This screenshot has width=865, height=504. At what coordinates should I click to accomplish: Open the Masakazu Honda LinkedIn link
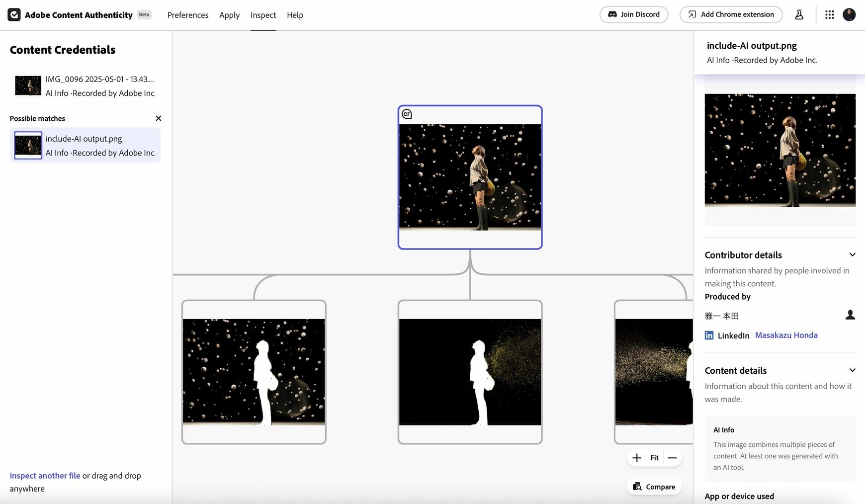click(786, 335)
